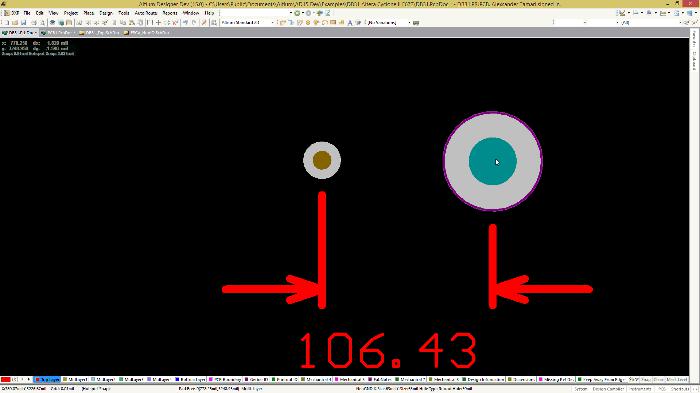This screenshot has height=393, width=700.
Task: Open the System panel button in status bar
Action: 580,389
